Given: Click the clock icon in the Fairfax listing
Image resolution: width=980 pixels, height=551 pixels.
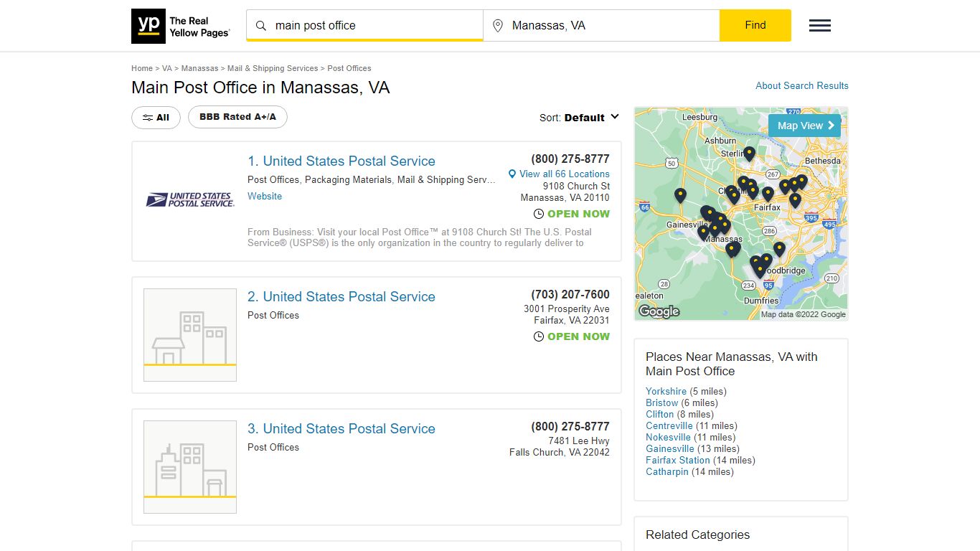Looking at the screenshot, I should coord(539,336).
